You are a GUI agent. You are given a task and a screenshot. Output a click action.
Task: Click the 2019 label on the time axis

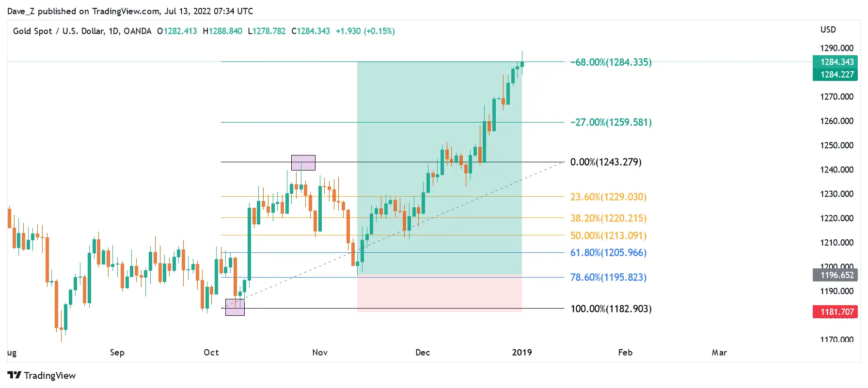(521, 353)
